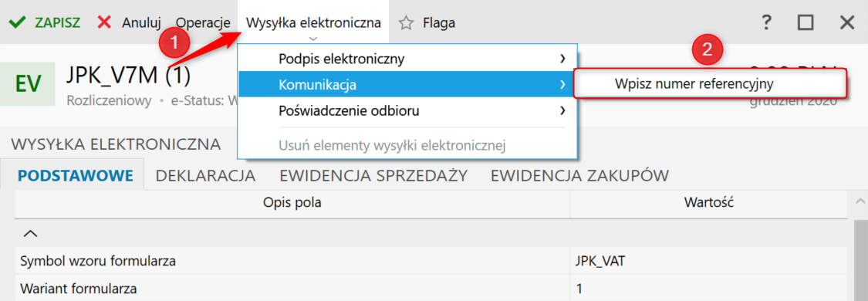Viewport: 868px width, 301px height.
Task: Open the Wysyłka elektroniczna menu
Action: pyautogui.click(x=313, y=23)
